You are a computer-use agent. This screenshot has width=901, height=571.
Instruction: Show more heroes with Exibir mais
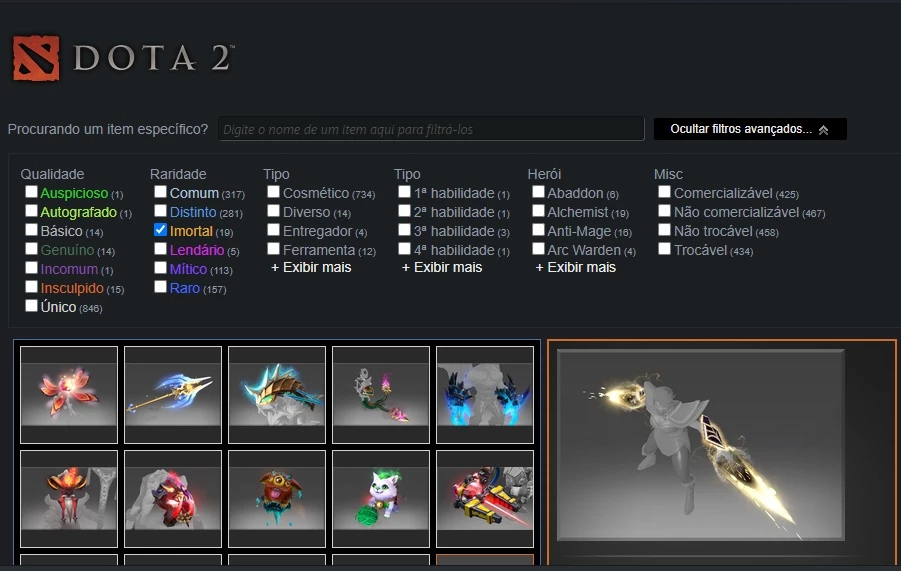[x=575, y=267]
